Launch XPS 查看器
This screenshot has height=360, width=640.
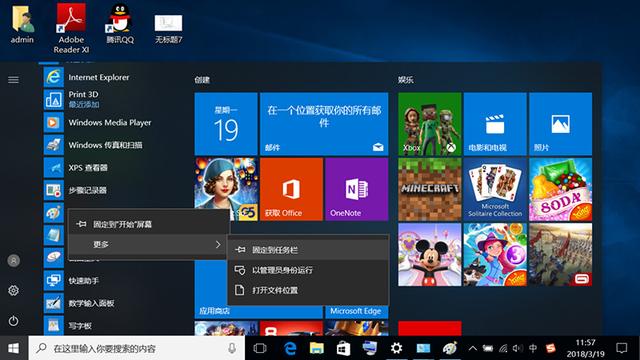tap(98, 167)
